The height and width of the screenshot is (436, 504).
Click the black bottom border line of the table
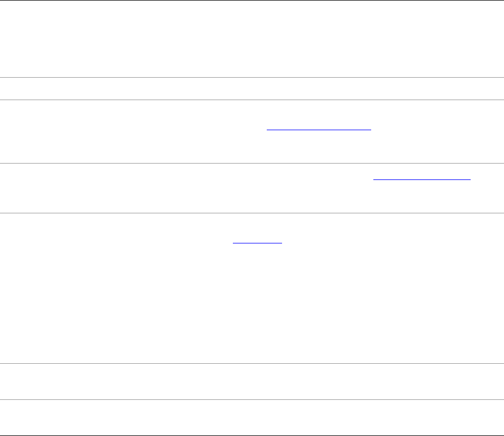click(x=251, y=435)
